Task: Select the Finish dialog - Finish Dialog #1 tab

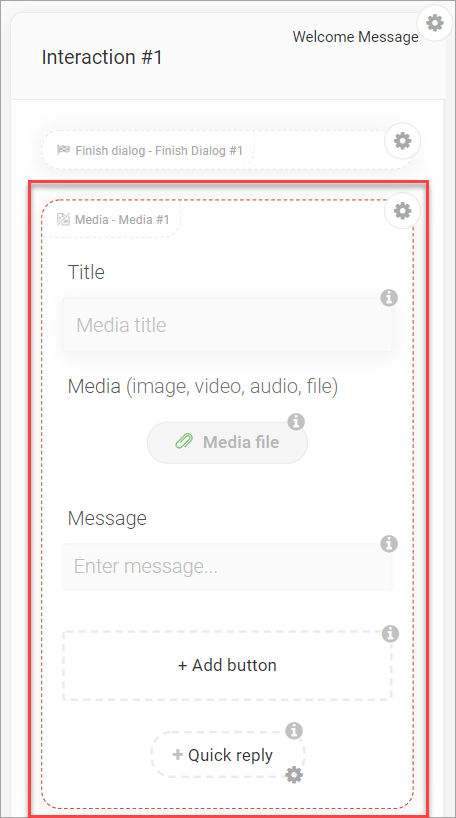Action: click(149, 150)
